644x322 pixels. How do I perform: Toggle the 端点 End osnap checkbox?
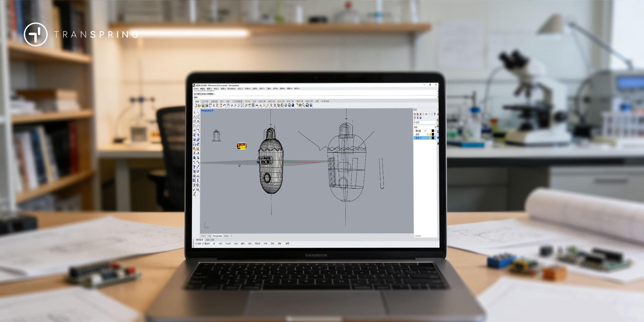196,244
